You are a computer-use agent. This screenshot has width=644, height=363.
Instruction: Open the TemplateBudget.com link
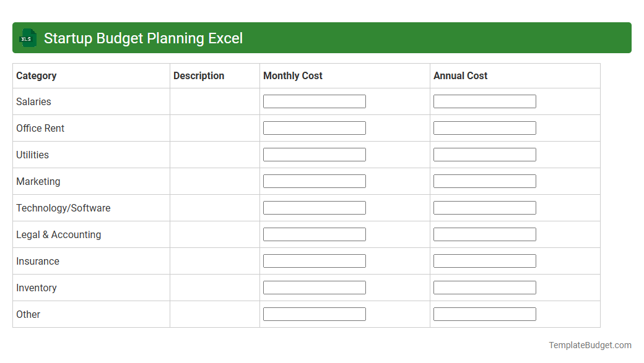tap(591, 344)
